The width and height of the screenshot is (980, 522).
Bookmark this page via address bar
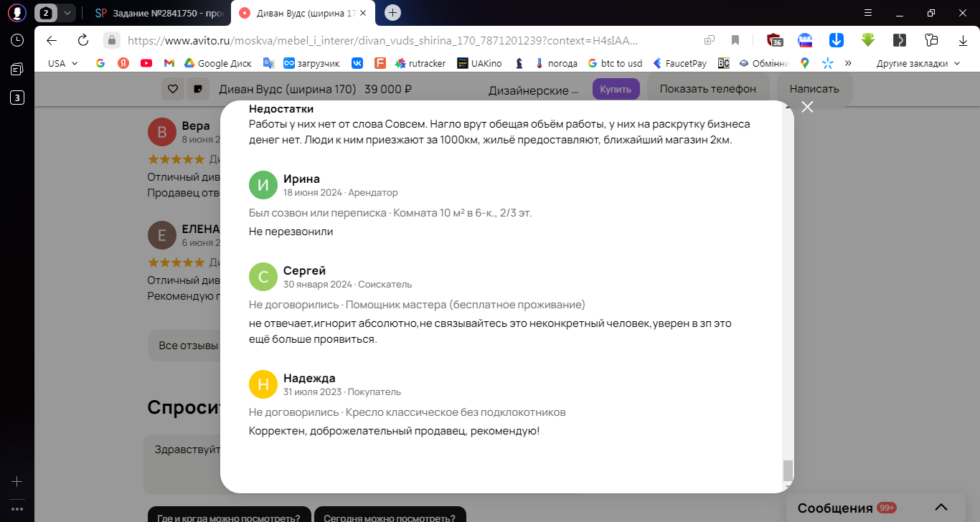coord(735,40)
